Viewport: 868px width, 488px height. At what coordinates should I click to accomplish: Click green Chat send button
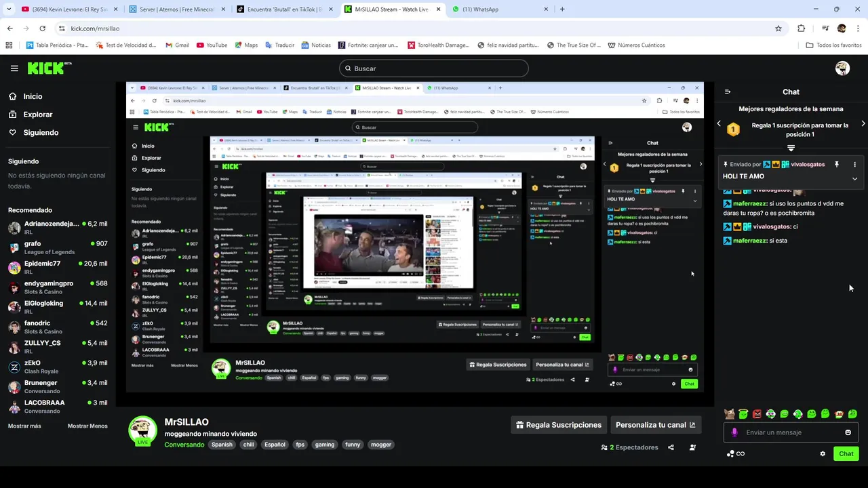pyautogui.click(x=846, y=453)
